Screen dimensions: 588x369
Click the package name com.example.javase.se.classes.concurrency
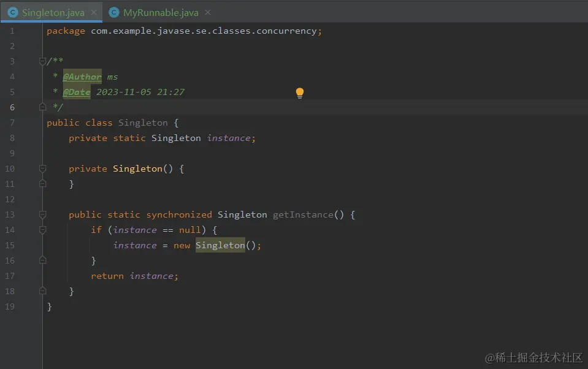click(x=204, y=31)
